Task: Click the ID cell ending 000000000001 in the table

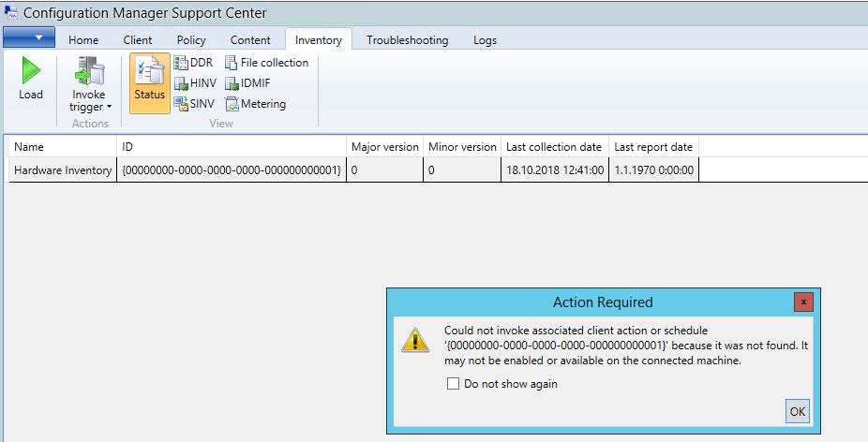Action: [232, 169]
